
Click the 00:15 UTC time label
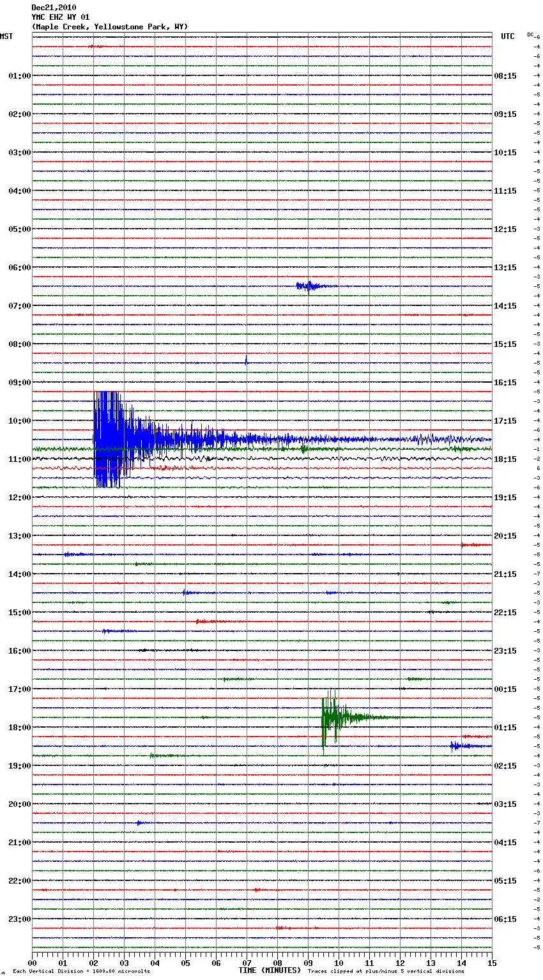tap(505, 689)
